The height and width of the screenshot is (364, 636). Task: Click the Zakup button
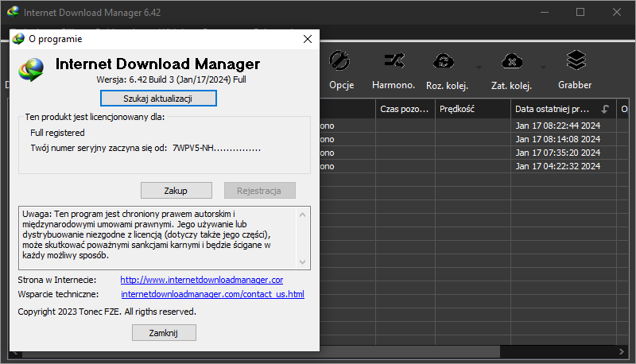point(176,191)
